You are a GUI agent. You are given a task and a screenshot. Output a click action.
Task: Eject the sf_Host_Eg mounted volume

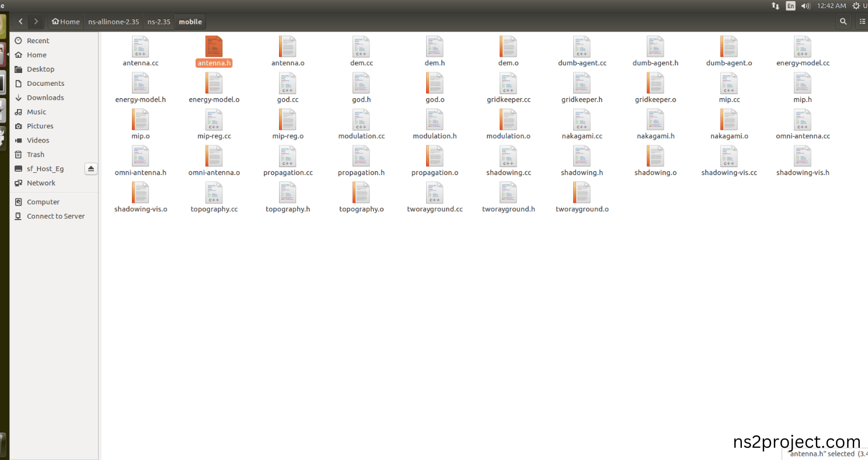click(x=90, y=169)
